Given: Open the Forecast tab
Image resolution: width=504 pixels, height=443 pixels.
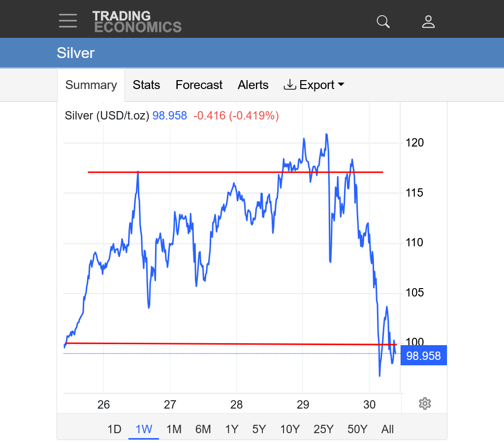Looking at the screenshot, I should coord(199,85).
